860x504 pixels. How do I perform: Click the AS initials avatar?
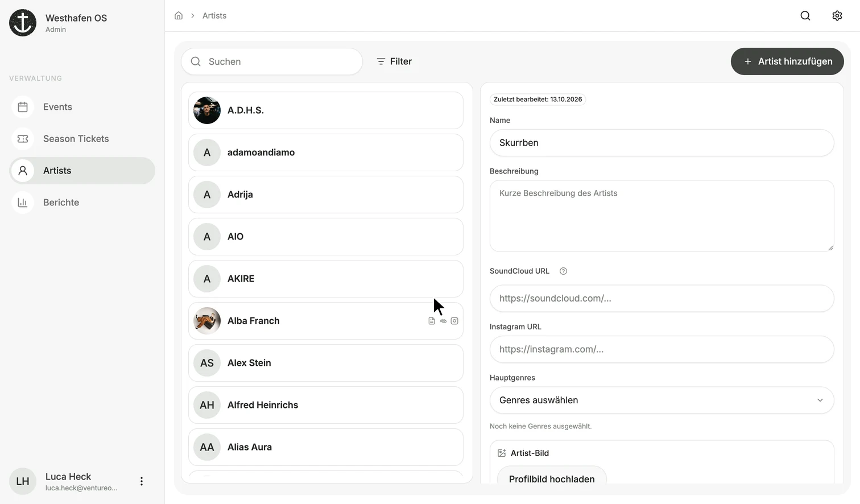click(x=207, y=363)
